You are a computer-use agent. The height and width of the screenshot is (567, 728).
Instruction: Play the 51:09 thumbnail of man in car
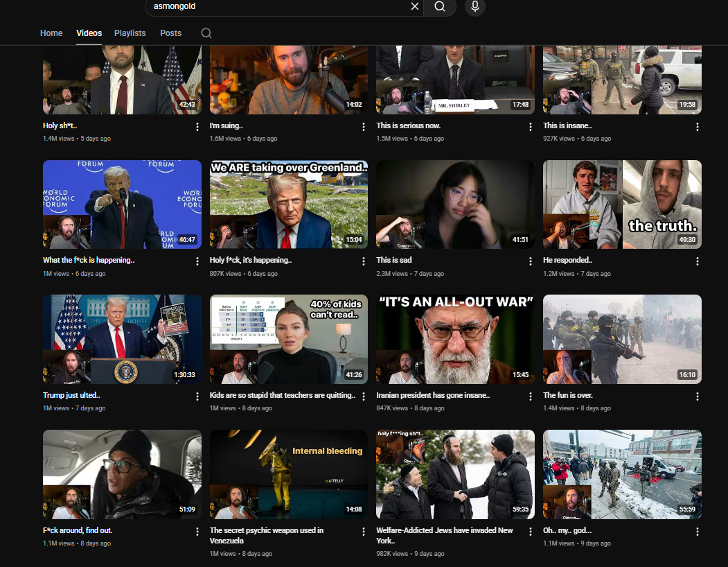click(x=122, y=474)
